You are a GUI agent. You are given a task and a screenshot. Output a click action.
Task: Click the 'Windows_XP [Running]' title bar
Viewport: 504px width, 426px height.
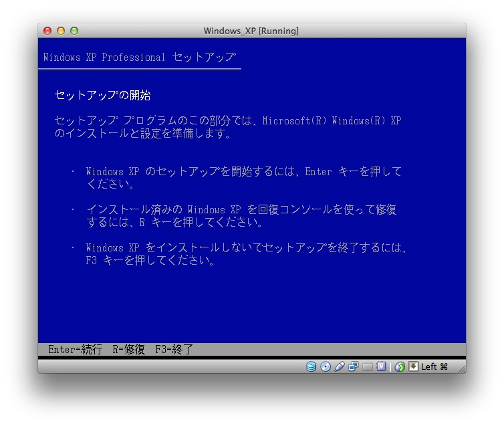point(251,31)
